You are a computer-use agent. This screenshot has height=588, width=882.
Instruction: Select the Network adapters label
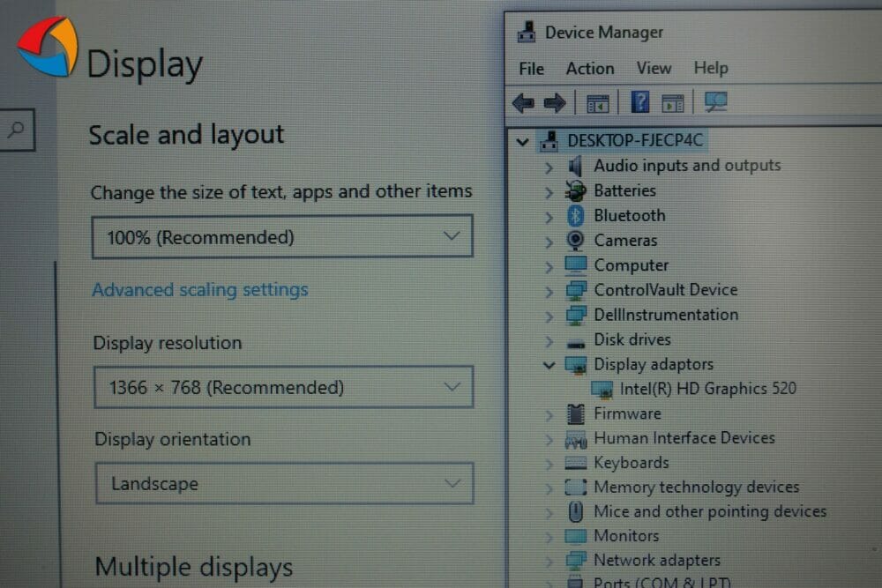coord(657,560)
